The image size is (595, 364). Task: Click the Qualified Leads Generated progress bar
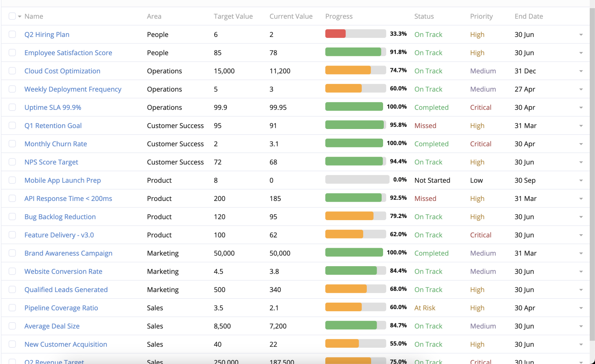point(355,289)
